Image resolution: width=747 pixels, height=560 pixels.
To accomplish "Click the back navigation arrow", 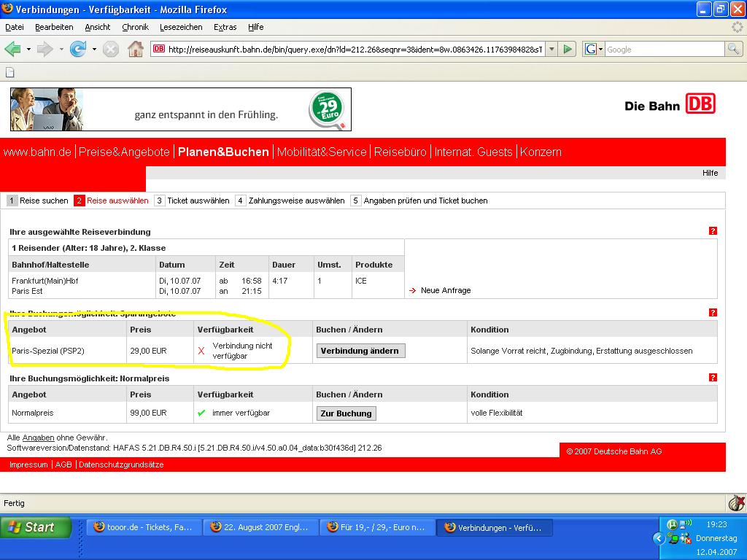I will point(12,50).
